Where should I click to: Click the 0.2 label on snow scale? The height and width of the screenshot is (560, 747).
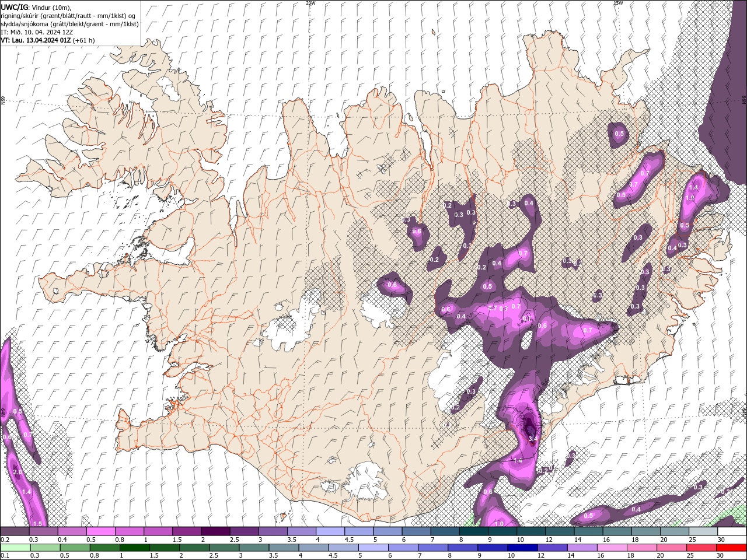click(x=5, y=540)
